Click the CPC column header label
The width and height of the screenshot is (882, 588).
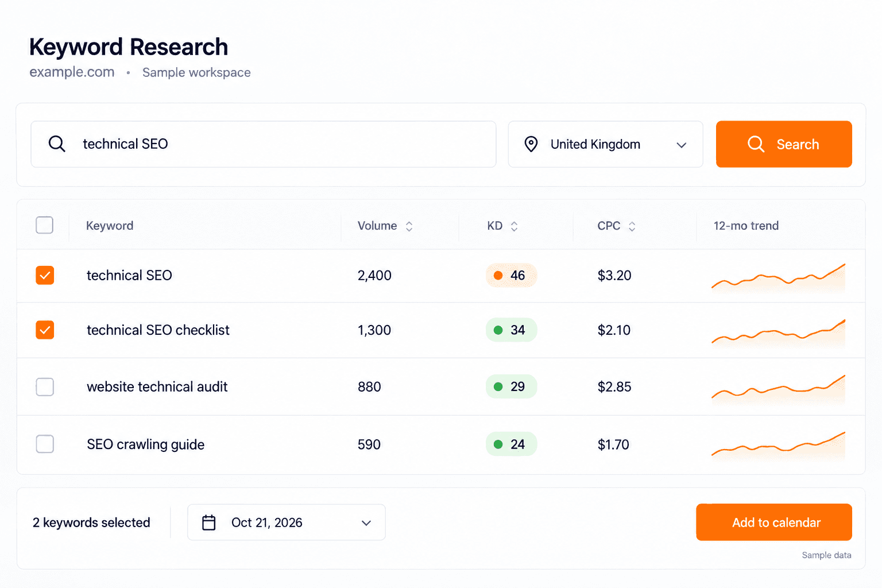(x=609, y=226)
